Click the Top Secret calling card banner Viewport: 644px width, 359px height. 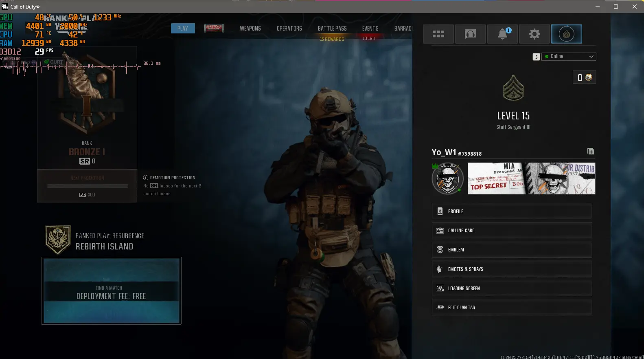click(x=531, y=178)
